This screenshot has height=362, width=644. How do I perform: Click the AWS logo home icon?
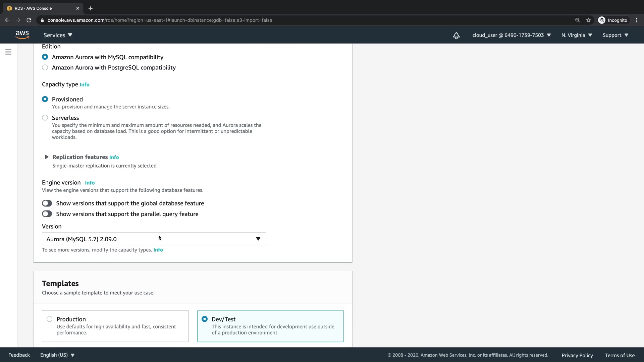click(x=22, y=35)
